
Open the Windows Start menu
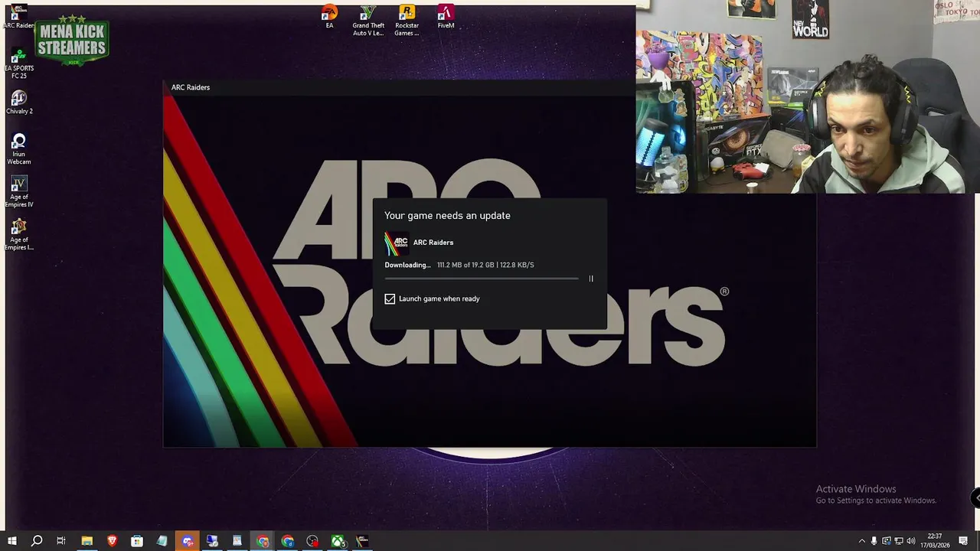11,541
